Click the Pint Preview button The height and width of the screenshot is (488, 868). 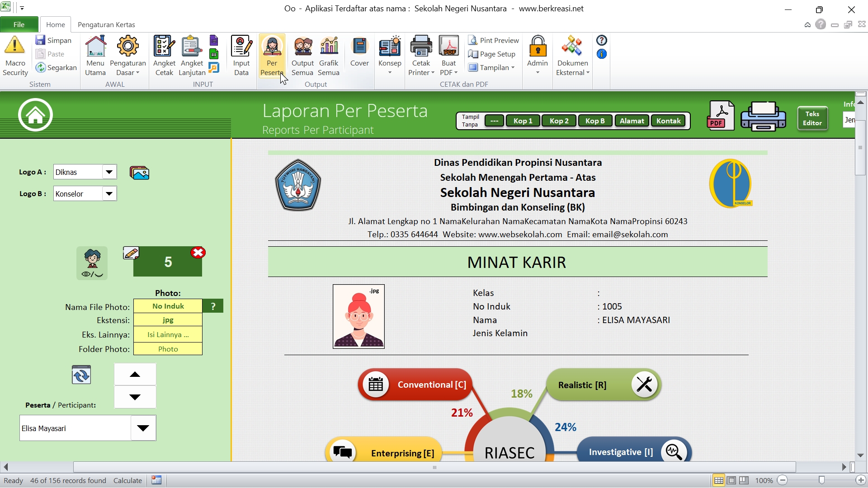494,40
